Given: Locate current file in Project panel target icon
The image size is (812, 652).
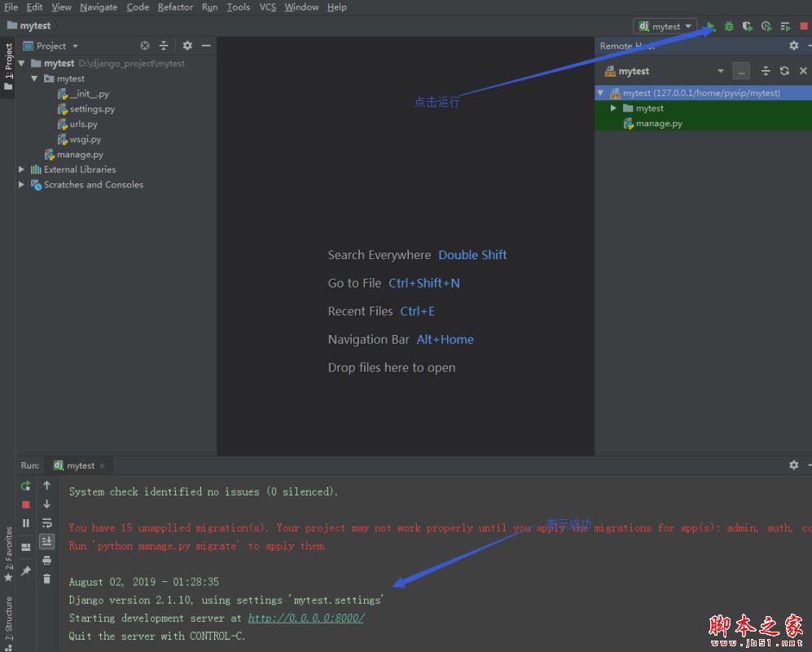Looking at the screenshot, I should pyautogui.click(x=145, y=46).
